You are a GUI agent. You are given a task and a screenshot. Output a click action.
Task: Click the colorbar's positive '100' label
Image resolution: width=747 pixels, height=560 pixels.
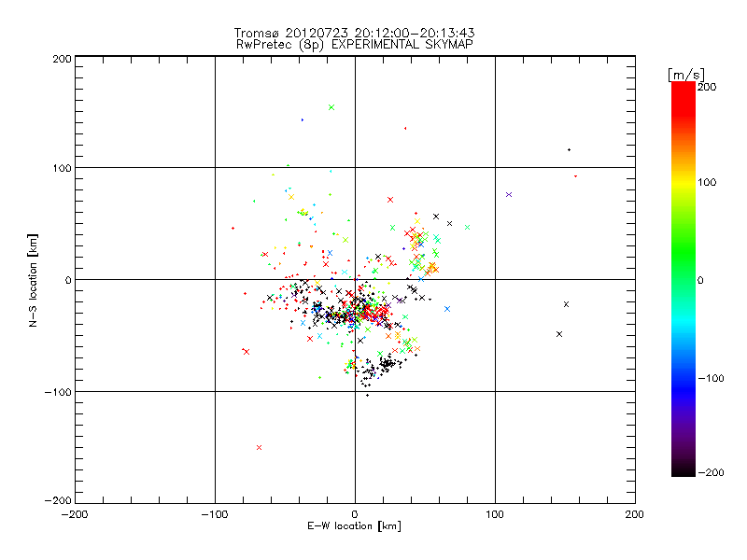707,182
